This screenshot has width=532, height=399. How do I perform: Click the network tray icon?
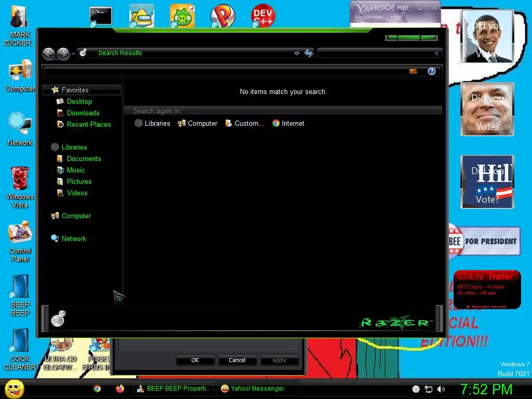(429, 389)
